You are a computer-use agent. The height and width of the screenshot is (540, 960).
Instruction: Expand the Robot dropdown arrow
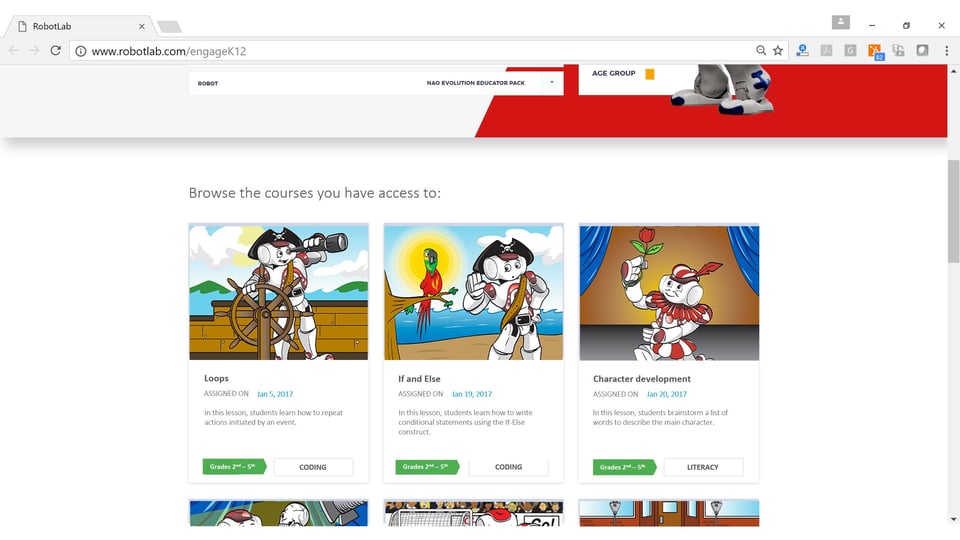[551, 83]
